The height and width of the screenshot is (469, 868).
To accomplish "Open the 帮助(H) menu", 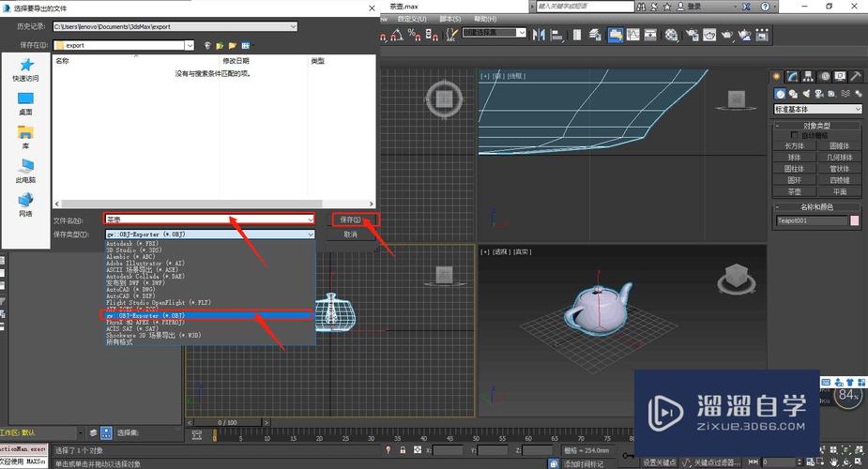I will [485, 19].
